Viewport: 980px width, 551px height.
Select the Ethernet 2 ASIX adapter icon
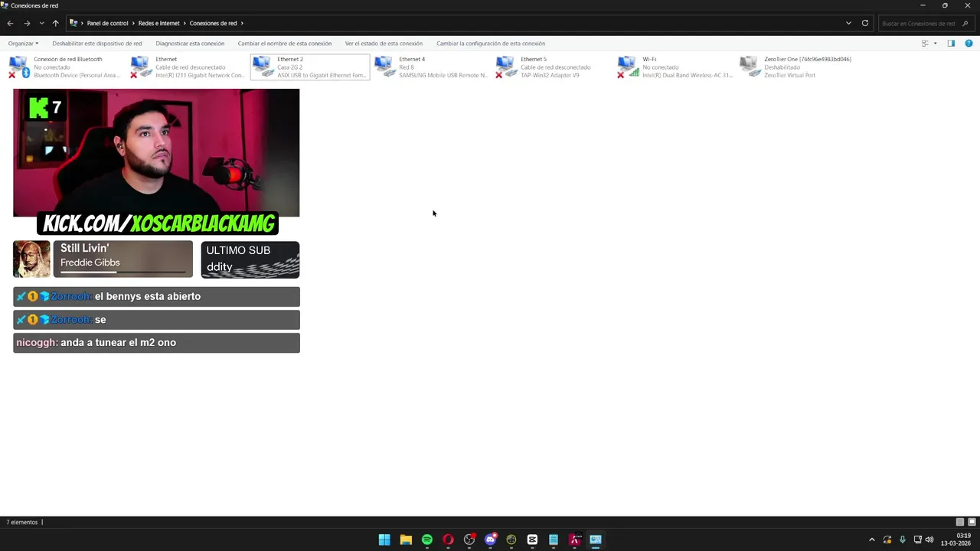(x=263, y=67)
